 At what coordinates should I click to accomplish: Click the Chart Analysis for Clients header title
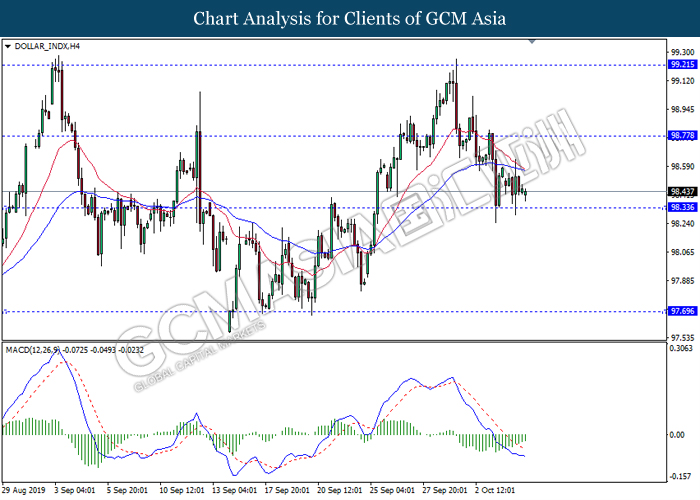click(x=350, y=18)
